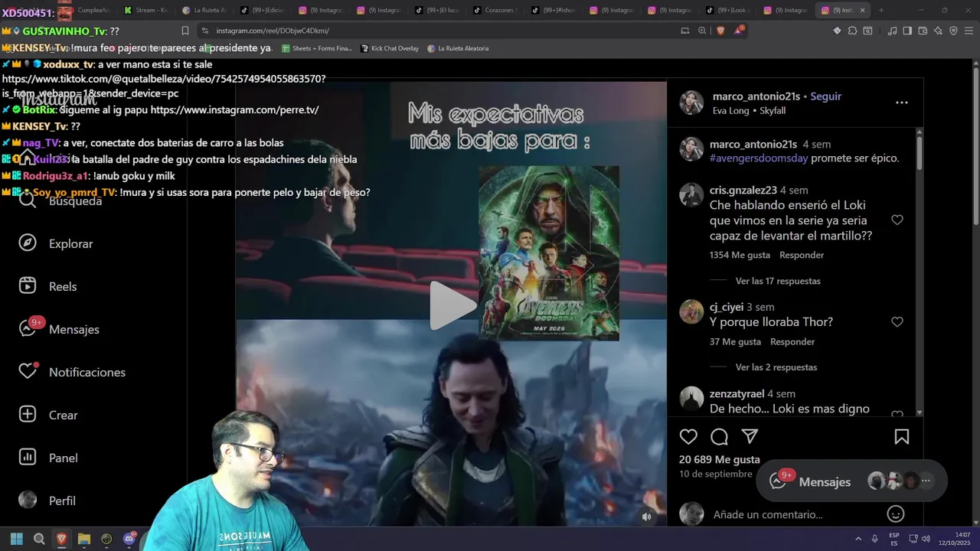Open the Panel dashboard in the sidebar

pos(48,458)
